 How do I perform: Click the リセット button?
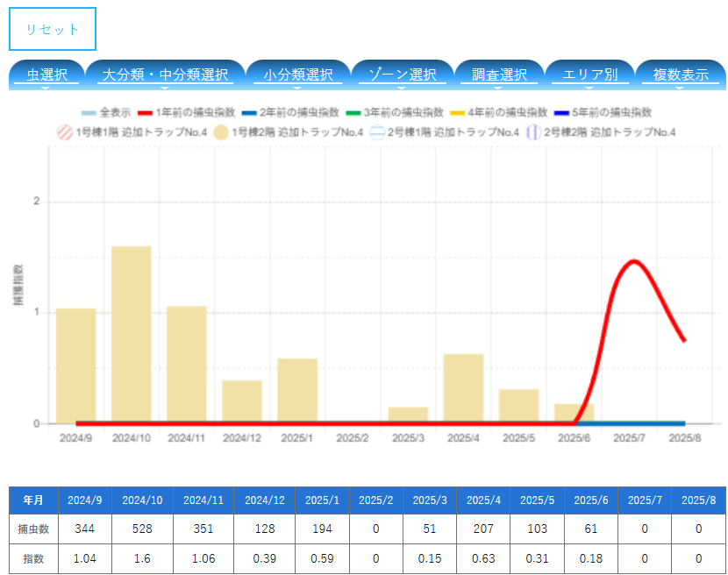(x=53, y=29)
